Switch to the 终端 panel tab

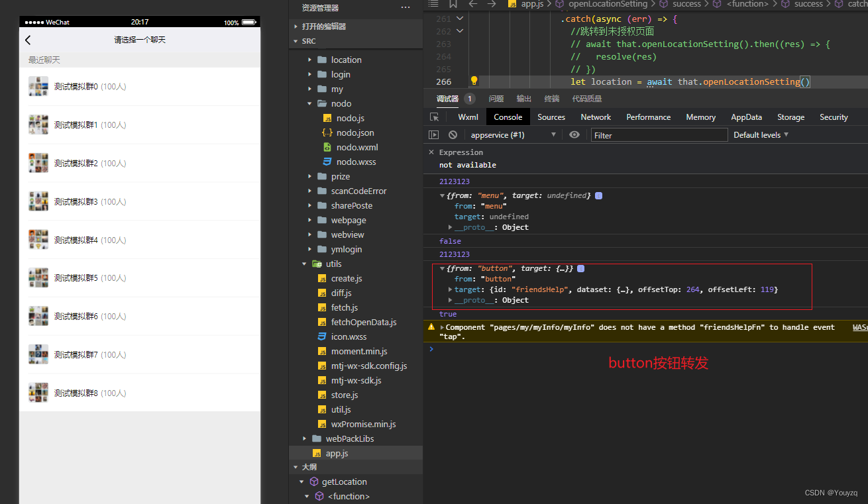[551, 99]
